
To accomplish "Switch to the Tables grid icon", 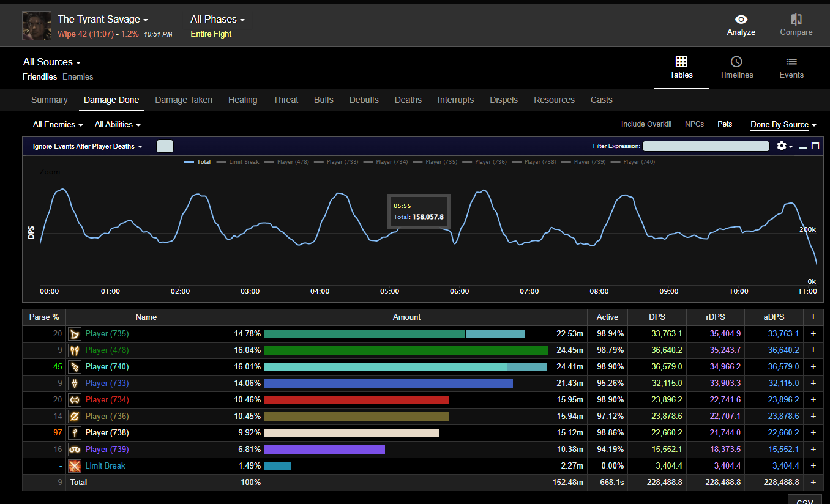I will point(681,61).
